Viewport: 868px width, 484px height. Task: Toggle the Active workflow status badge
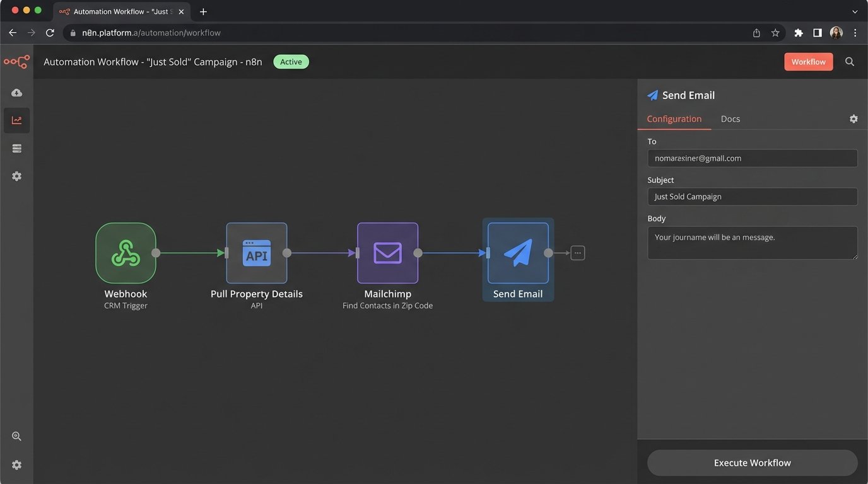(x=291, y=62)
